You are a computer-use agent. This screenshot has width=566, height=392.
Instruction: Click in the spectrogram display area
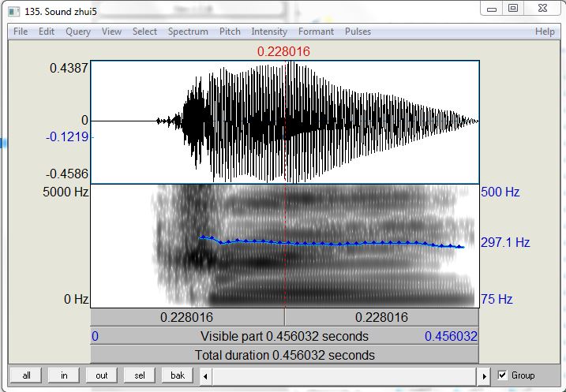tap(285, 246)
